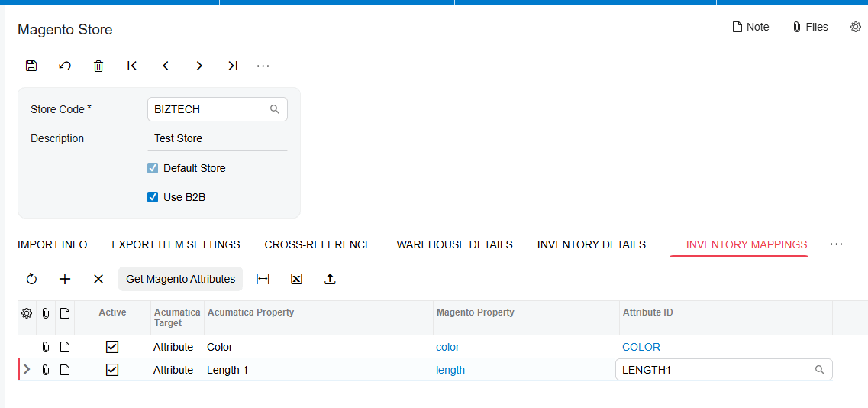Image resolution: width=868 pixels, height=408 pixels.
Task: Select the Inventory Mappings tab
Action: click(747, 244)
